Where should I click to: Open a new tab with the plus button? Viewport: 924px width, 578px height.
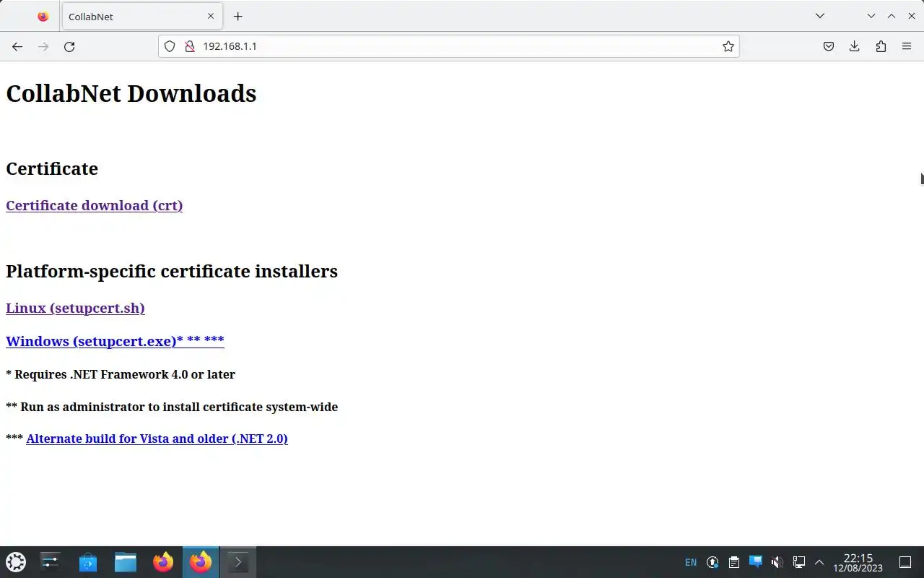click(x=238, y=16)
